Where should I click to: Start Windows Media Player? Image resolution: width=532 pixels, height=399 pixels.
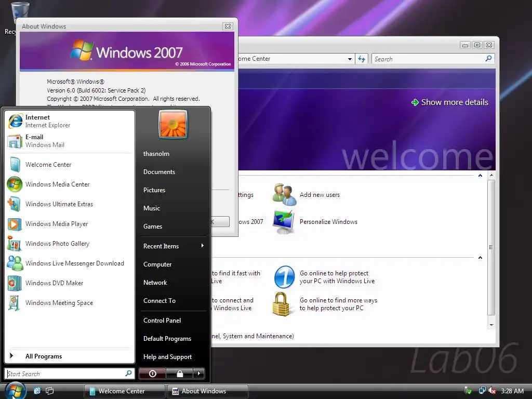tap(69, 223)
